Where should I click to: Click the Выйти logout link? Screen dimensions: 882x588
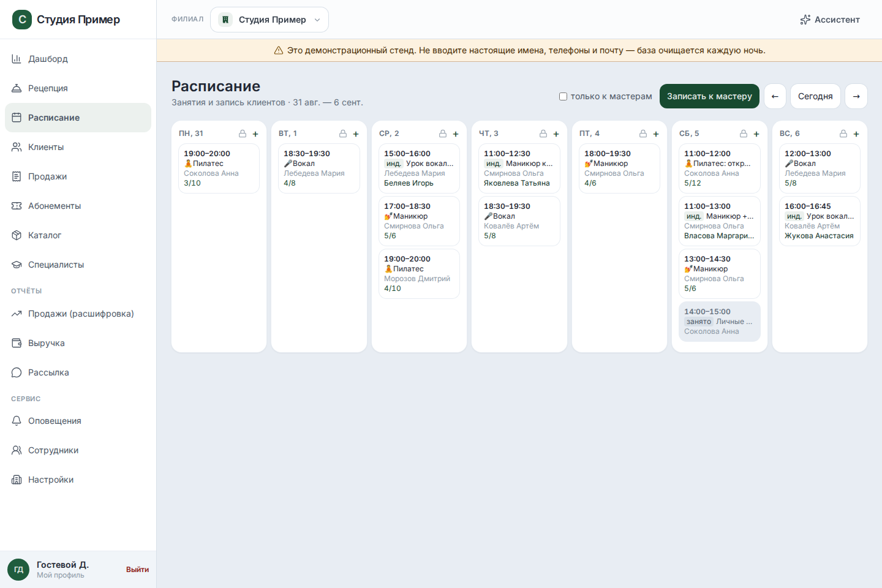[137, 570]
